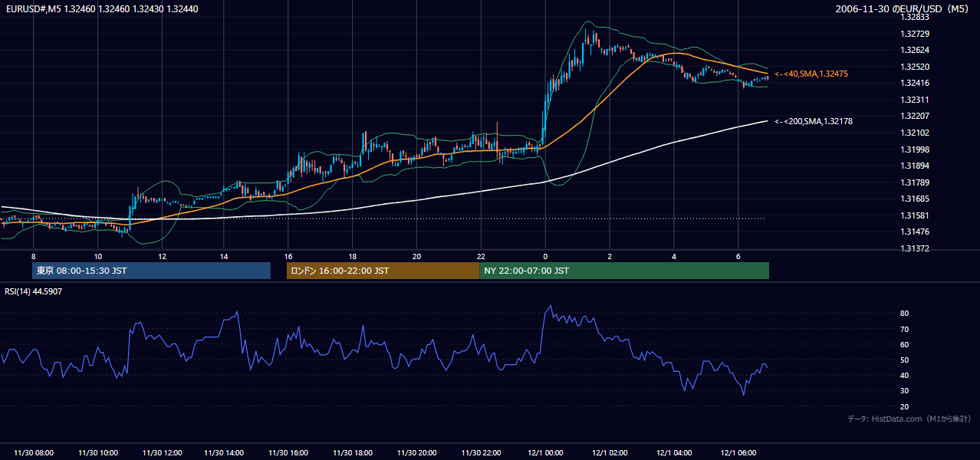Click the London 16:00-22:00 JST session bar
Screen dimensions: 980x460
pyautogui.click(x=383, y=271)
